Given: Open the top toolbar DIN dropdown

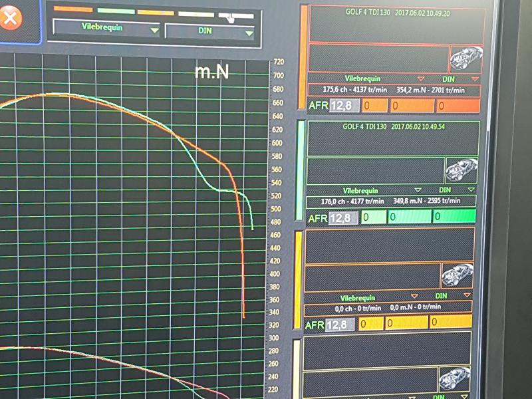Looking at the screenshot, I should tap(209, 31).
